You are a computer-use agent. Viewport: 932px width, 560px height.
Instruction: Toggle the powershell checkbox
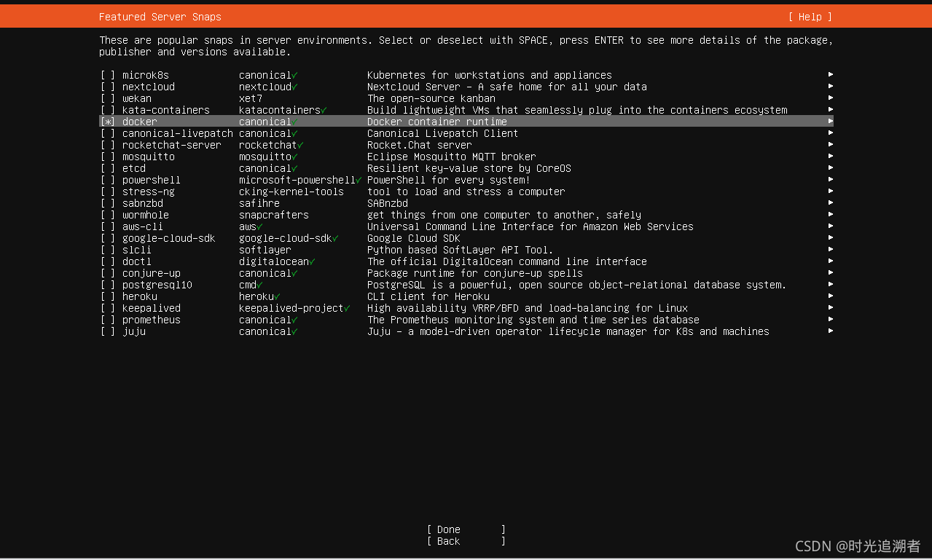108,180
